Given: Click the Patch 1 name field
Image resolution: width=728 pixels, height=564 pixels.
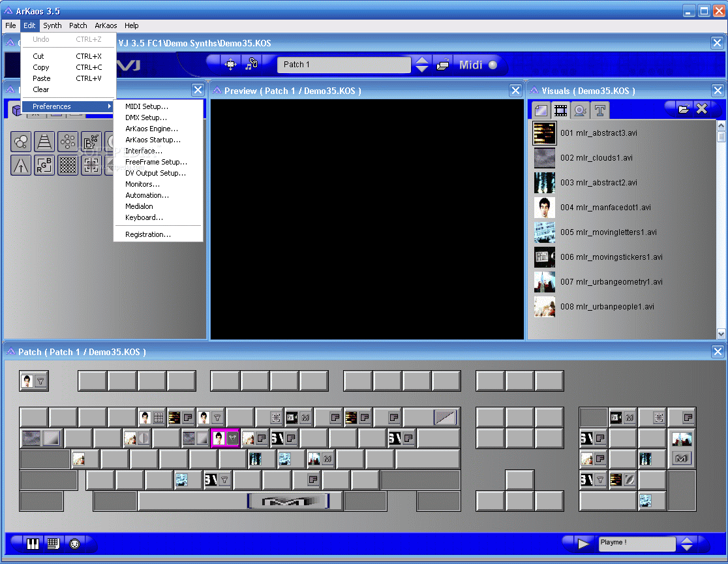Looking at the screenshot, I should pos(344,65).
